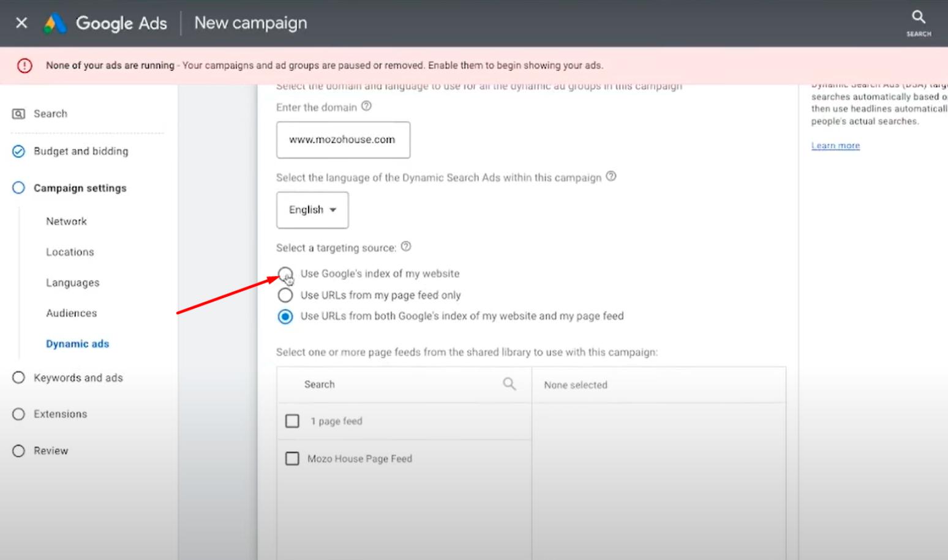
Task: Click the None selected text
Action: 576,385
